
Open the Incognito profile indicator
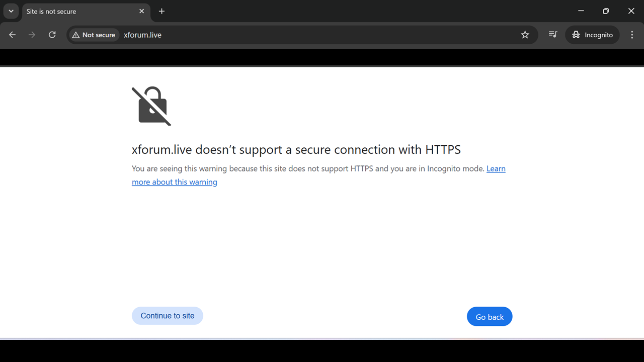593,35
